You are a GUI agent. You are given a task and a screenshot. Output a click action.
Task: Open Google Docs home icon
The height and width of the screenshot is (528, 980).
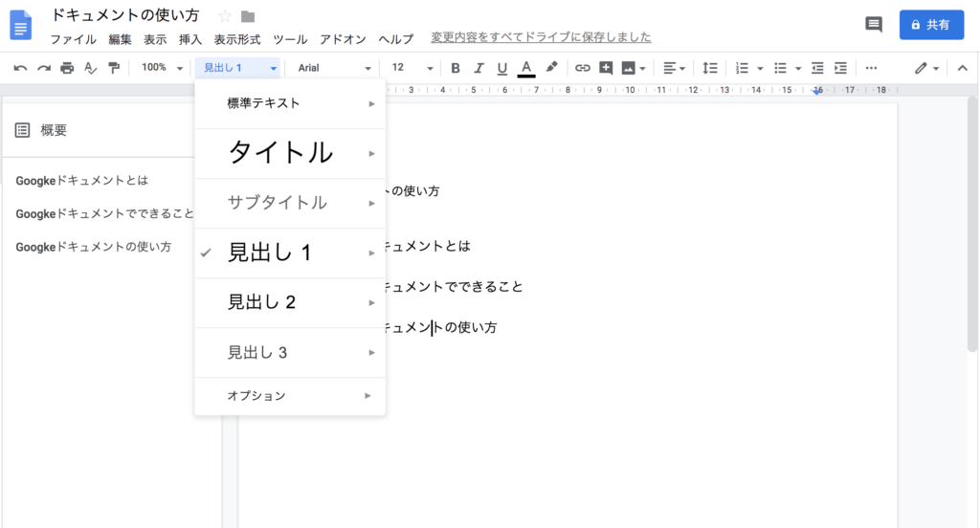[21, 24]
